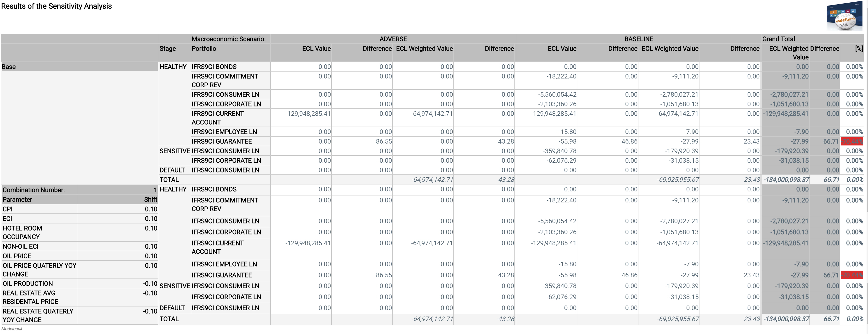Click the Results of the Sensitivity Analysis title

(x=56, y=6)
